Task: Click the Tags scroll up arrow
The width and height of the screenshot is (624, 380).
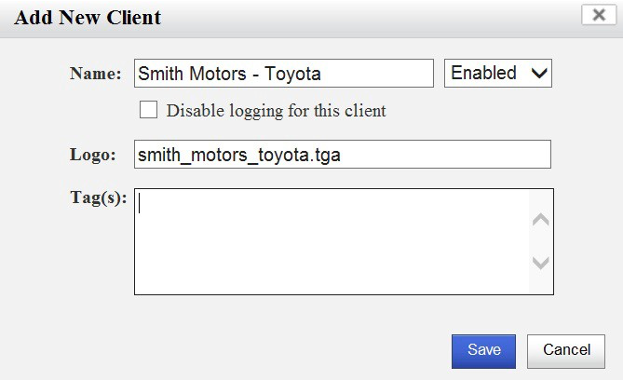Action: 541,220
